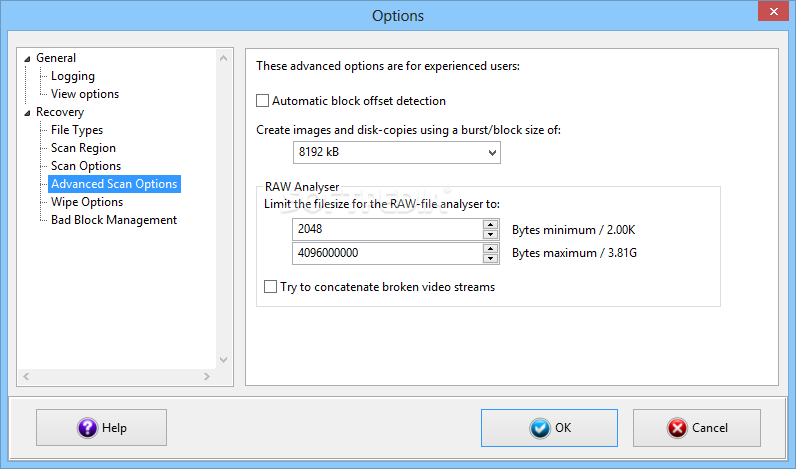Open Scan Region settings

[x=83, y=148]
